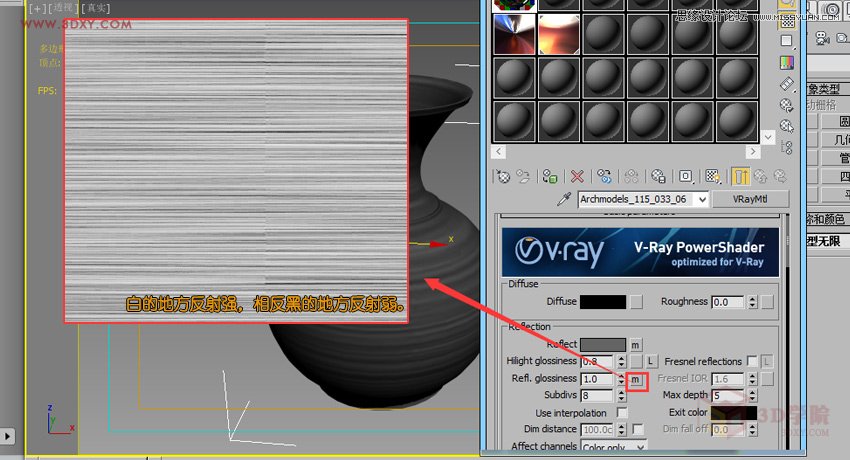Click the black Exit color swatch
The image size is (850, 460).
pyautogui.click(x=734, y=413)
